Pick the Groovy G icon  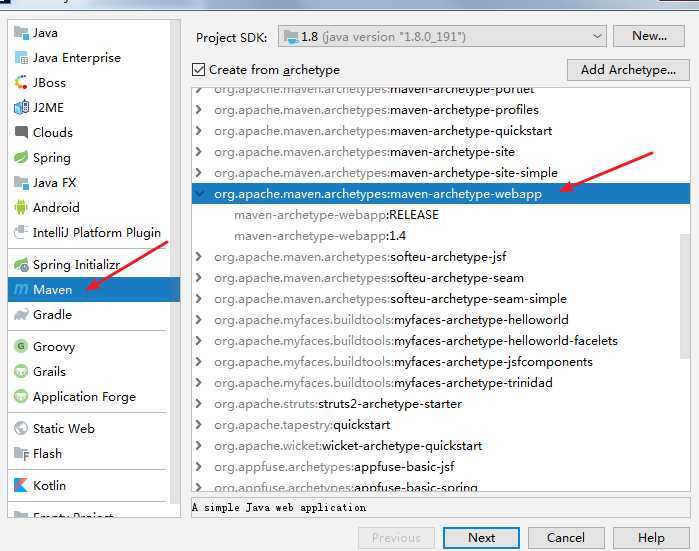coord(21,346)
